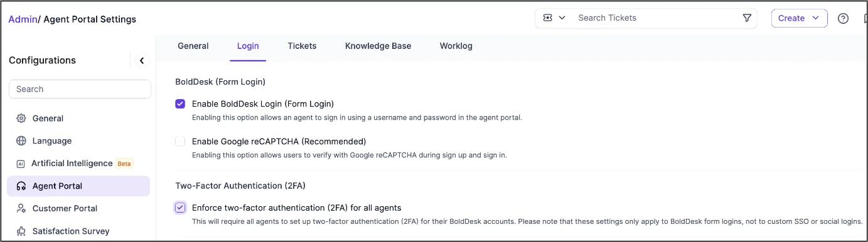
Task: Click the ticket type icon in search bar
Action: [548, 18]
